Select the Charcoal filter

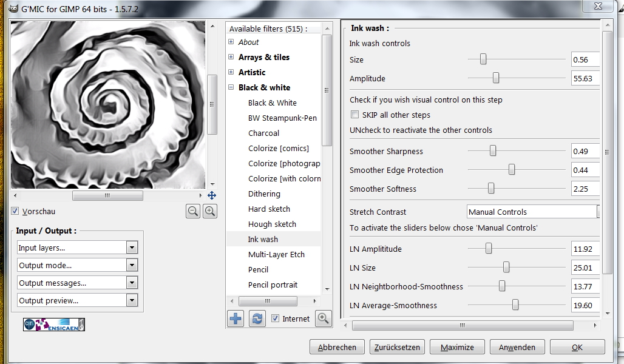point(263,133)
